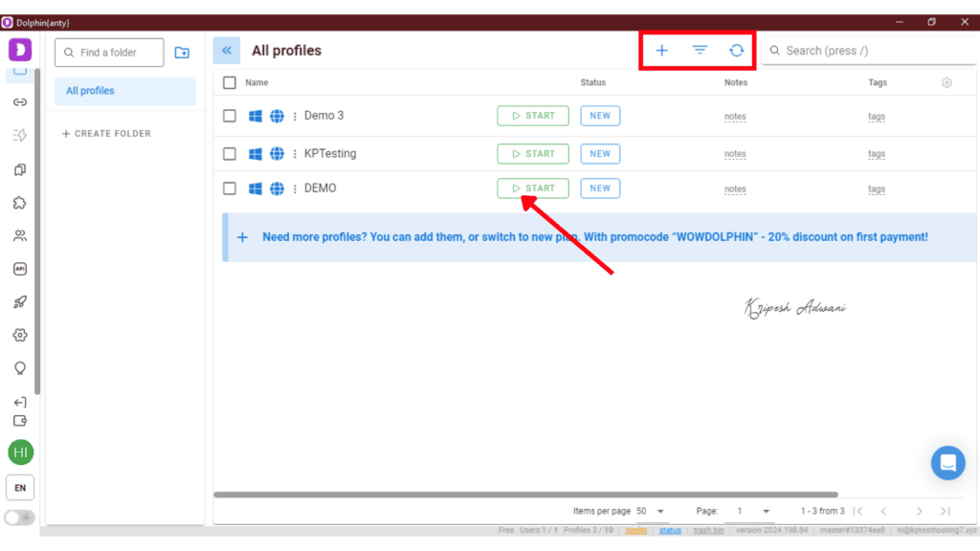The image size is (980, 551).
Task: Check the header checkbox to select all profiles
Action: click(x=229, y=82)
